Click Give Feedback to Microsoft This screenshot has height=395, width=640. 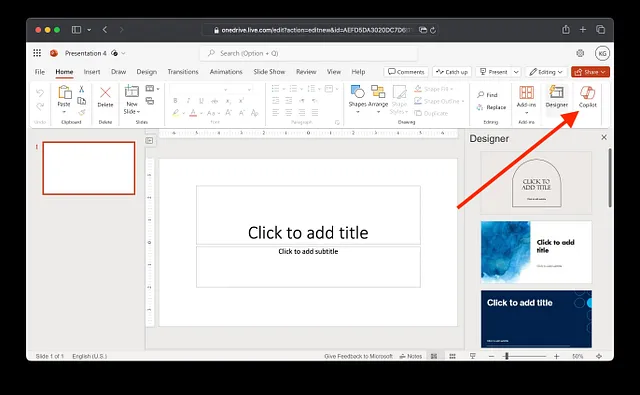tap(358, 356)
